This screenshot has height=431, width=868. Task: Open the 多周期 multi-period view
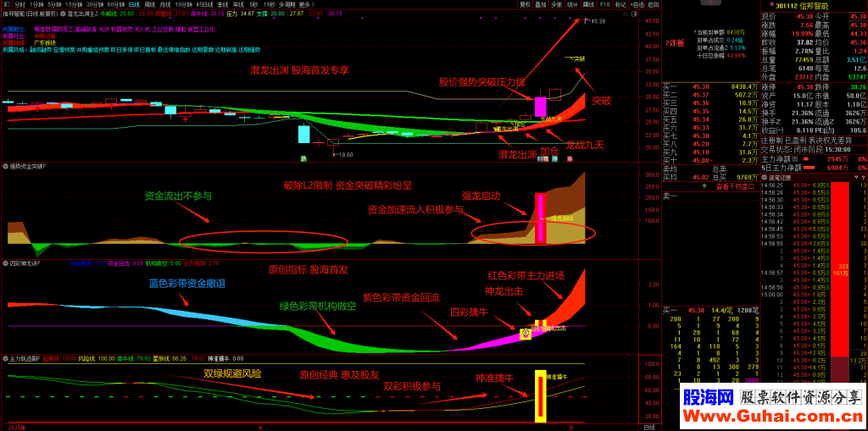(x=287, y=4)
